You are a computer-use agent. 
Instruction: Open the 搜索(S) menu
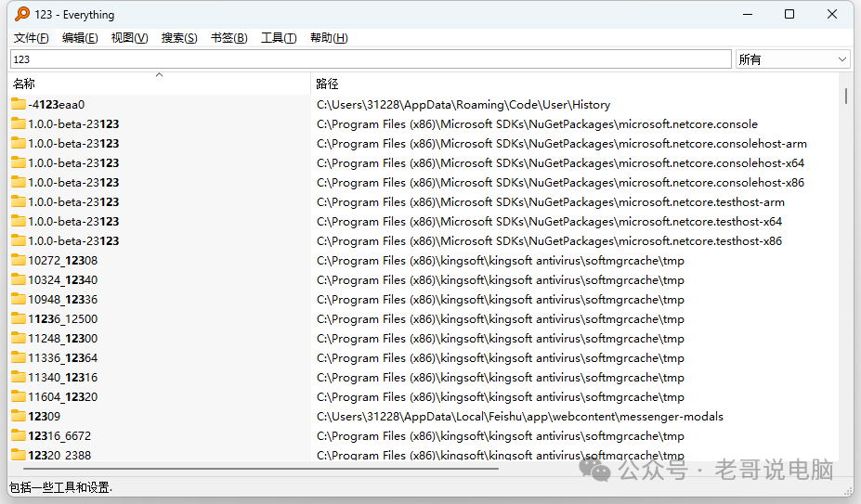179,38
